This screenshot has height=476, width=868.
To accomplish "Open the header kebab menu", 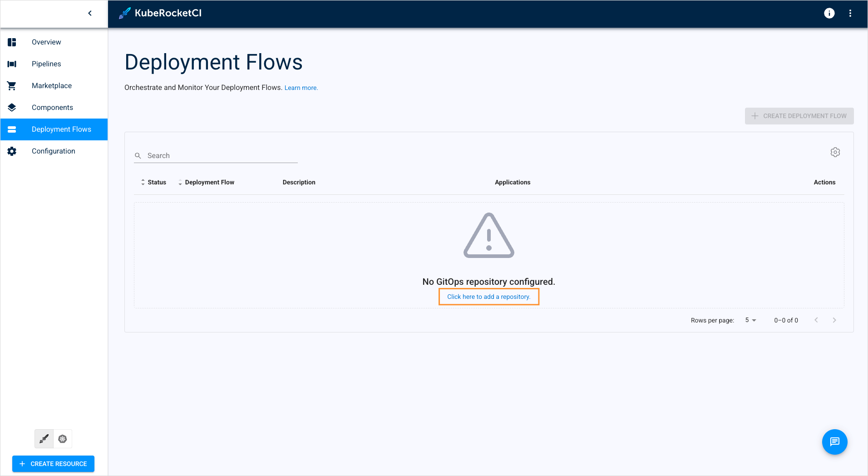I will (851, 13).
